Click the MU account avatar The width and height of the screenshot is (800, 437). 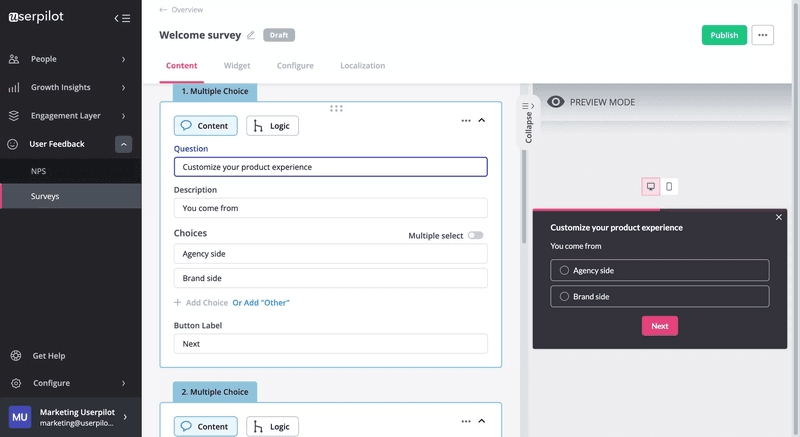pos(20,417)
